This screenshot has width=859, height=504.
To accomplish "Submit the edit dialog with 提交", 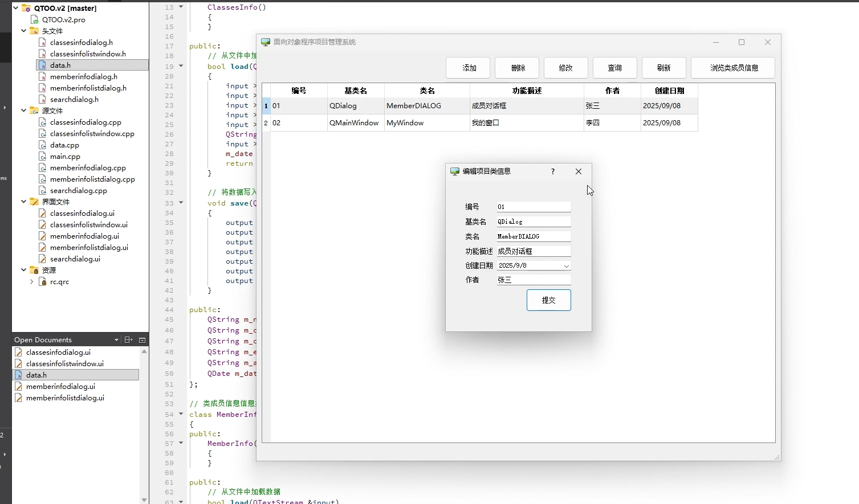I will tap(549, 300).
